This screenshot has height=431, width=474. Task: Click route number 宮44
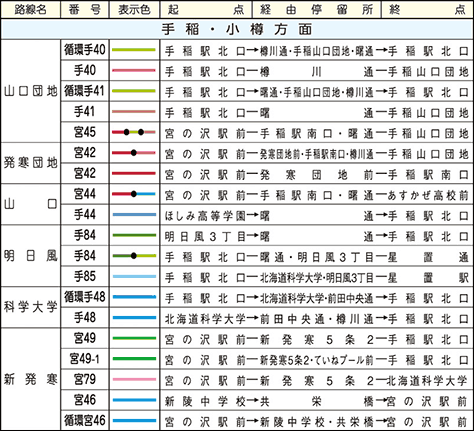click(85, 194)
